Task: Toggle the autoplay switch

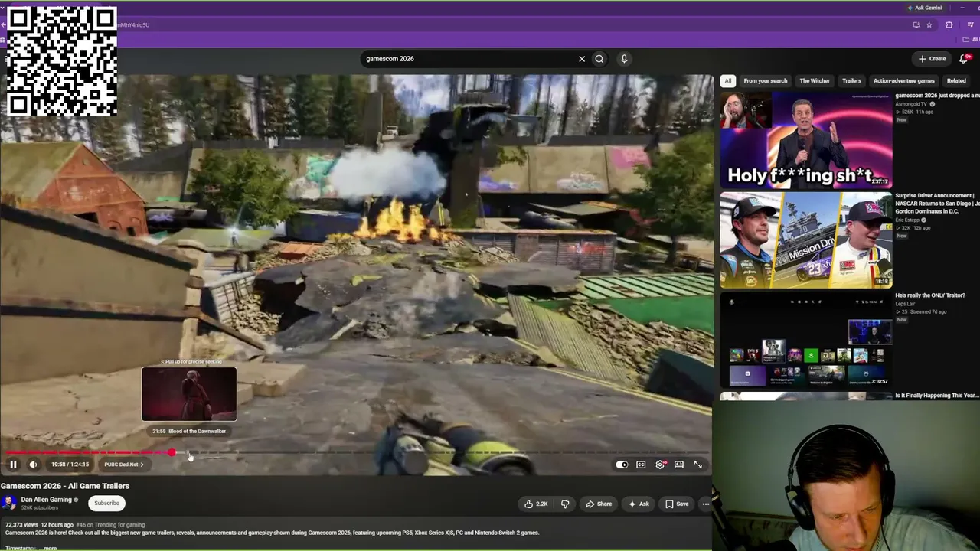Action: coord(622,465)
